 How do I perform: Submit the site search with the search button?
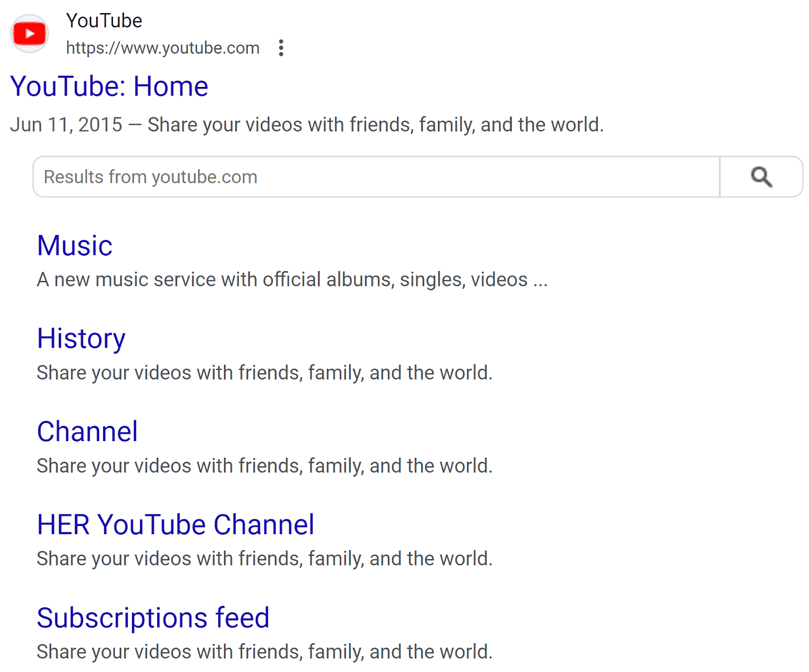pos(761,176)
